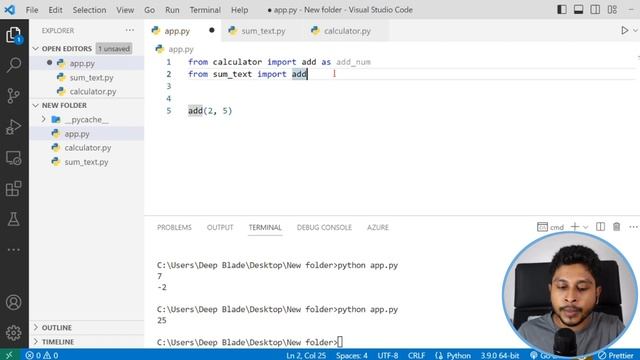Open the View menu
Viewport: 640px width, 360px height.
pos(125,10)
